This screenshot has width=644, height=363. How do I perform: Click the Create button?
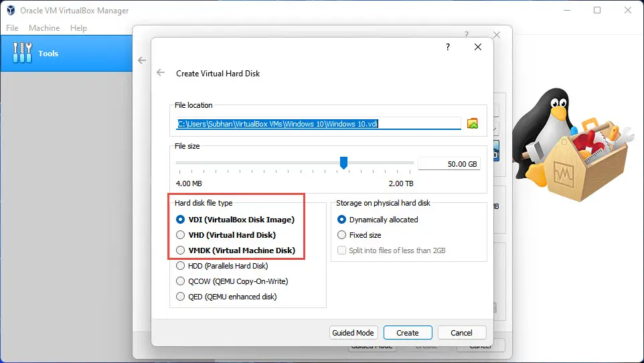pyautogui.click(x=408, y=333)
